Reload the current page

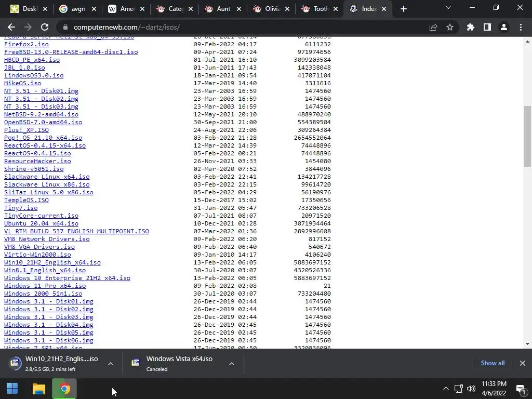pos(45,27)
